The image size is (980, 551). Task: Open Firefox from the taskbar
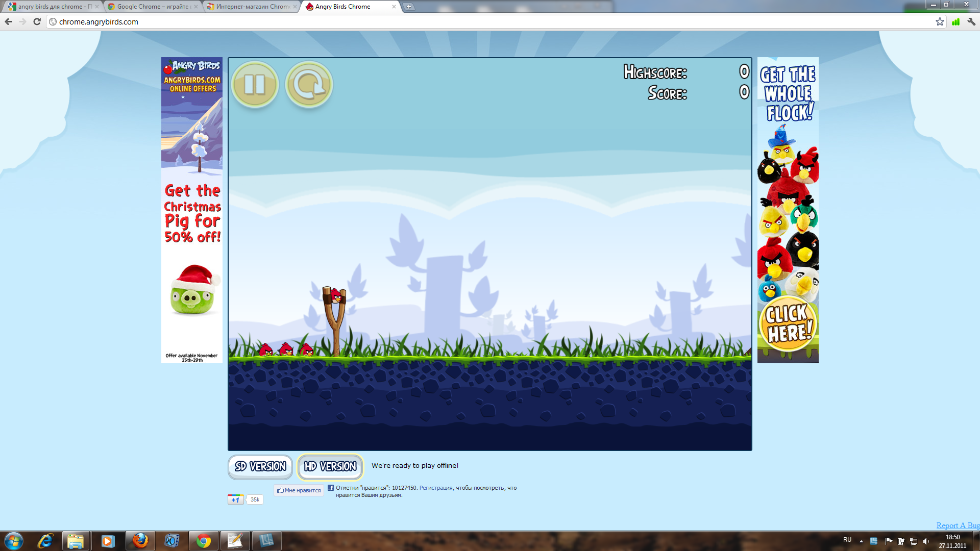(140, 541)
